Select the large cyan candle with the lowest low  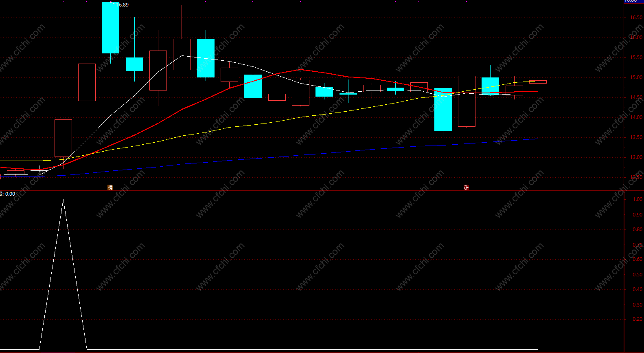pos(443,110)
